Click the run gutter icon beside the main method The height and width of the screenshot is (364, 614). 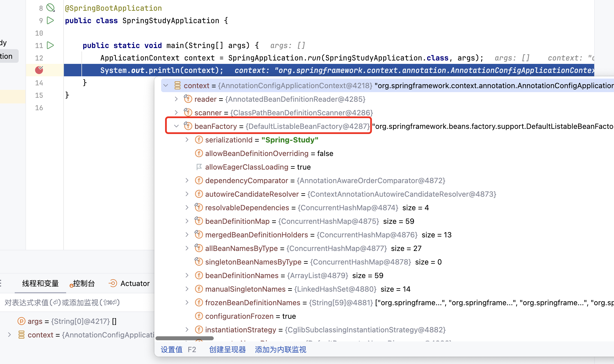[x=50, y=45]
